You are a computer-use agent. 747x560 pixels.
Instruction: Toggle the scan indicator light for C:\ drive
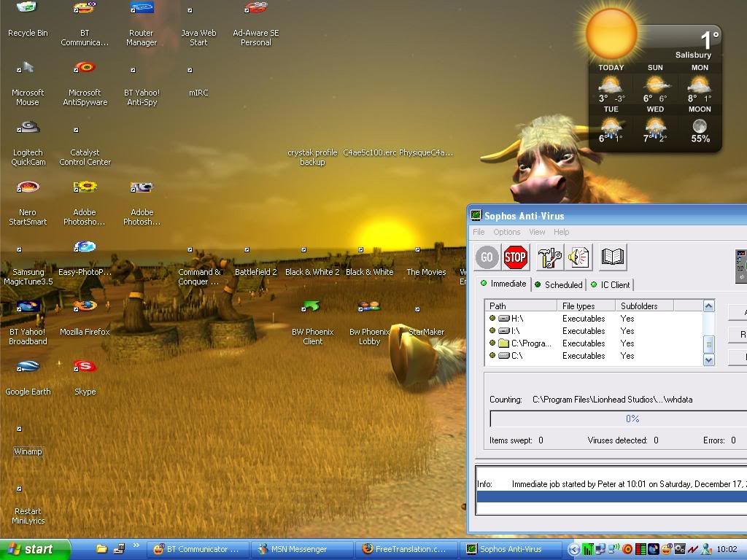pos(492,356)
